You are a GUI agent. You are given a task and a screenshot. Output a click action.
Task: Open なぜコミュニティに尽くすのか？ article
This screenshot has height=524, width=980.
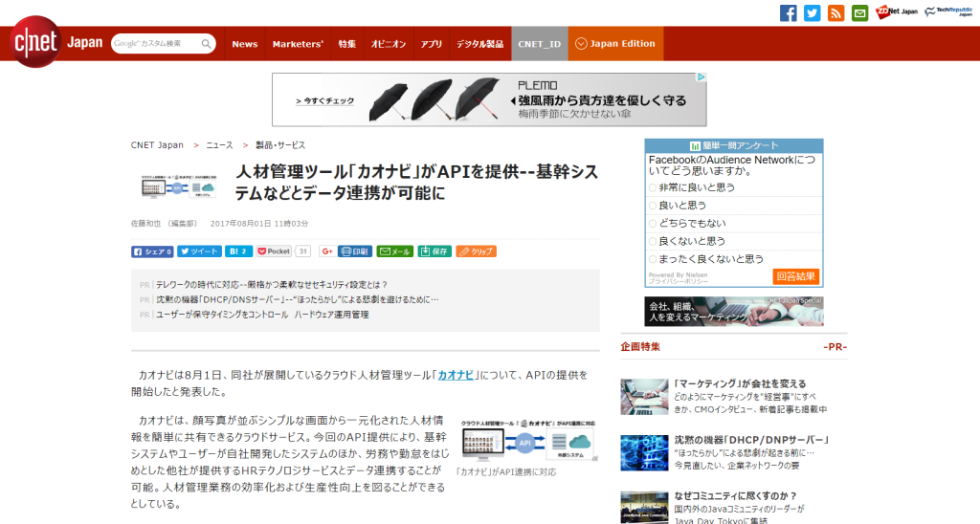pyautogui.click(x=736, y=496)
